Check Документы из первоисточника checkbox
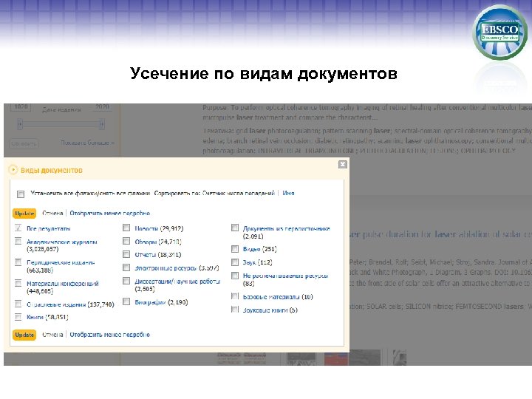The height and width of the screenshot is (399, 532). click(x=235, y=228)
